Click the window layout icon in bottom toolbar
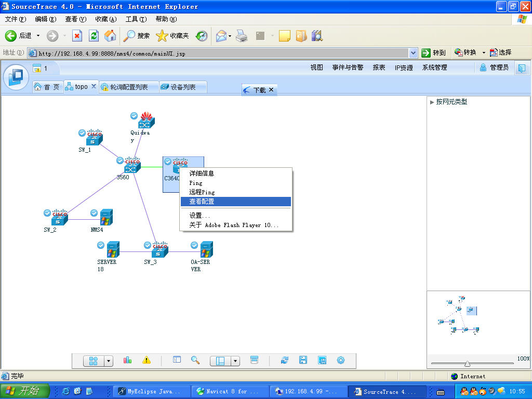This screenshot has width=532, height=399. coord(254,360)
